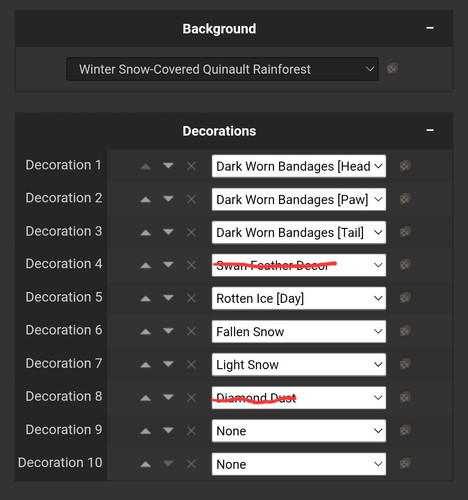Move Decoration 9 down
The height and width of the screenshot is (500, 468).
pos(168,430)
